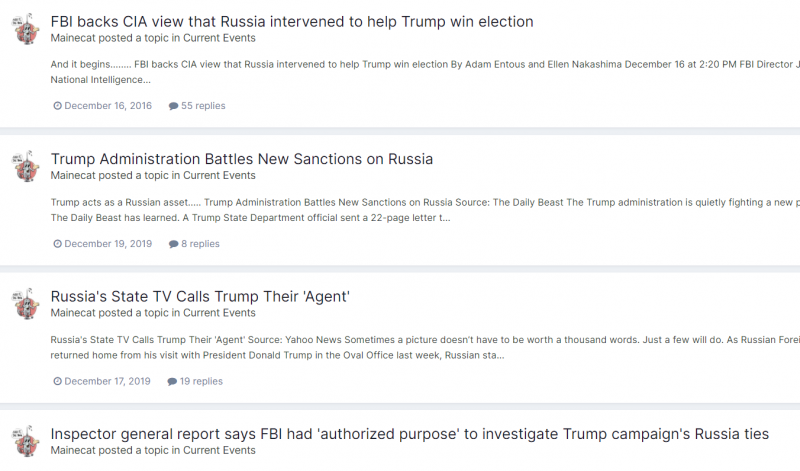Open Mainecat avatar beside Russia's State TV topic
The width and height of the screenshot is (800, 471).
(x=26, y=304)
